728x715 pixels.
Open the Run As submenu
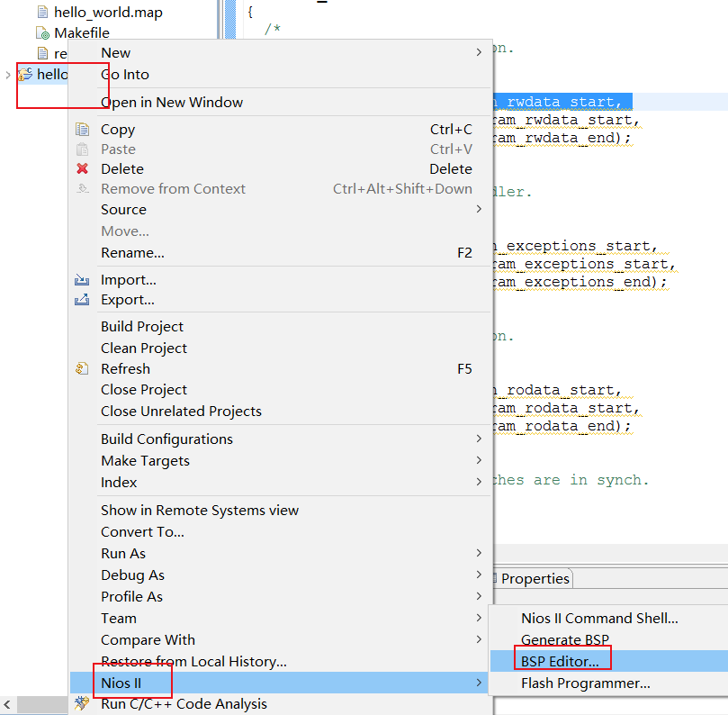[x=281, y=553]
